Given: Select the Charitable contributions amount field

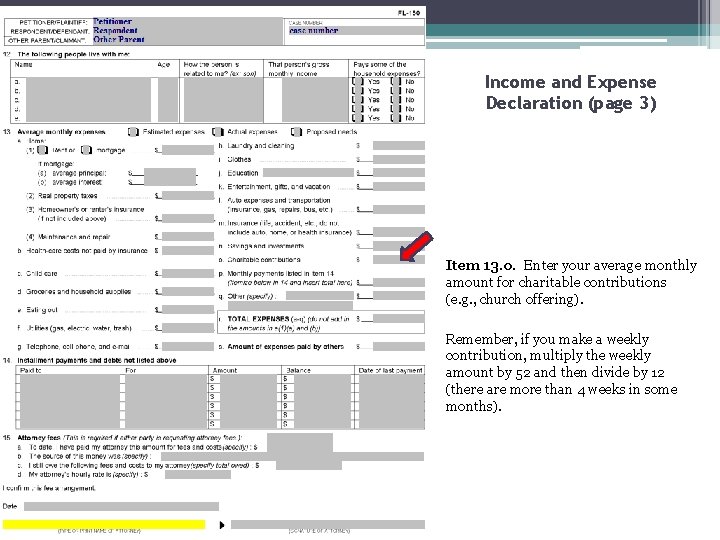Looking at the screenshot, I should pyautogui.click(x=399, y=259).
